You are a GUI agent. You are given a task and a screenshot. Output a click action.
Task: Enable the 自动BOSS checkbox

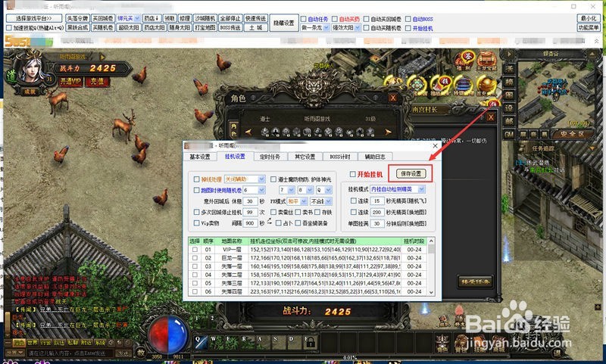408,19
